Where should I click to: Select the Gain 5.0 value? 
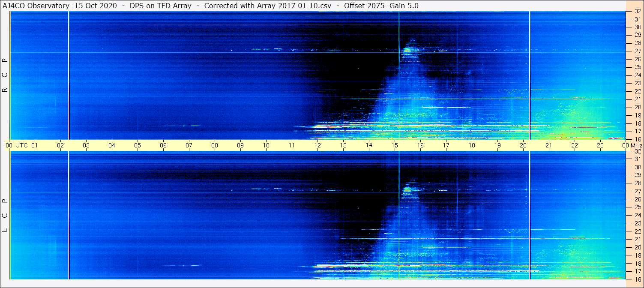pyautogui.click(x=404, y=6)
